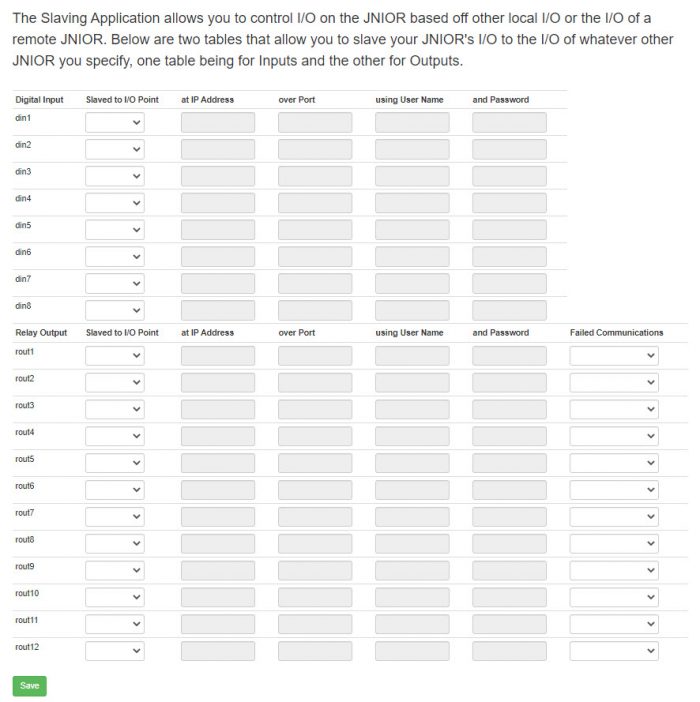Click the green Save button
The image size is (700, 702).
point(30,686)
